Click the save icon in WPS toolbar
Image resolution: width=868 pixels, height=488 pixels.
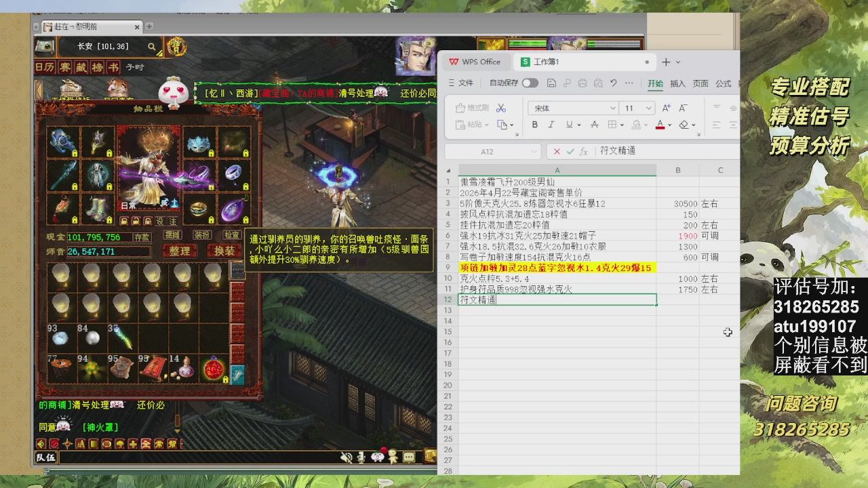[x=551, y=83]
